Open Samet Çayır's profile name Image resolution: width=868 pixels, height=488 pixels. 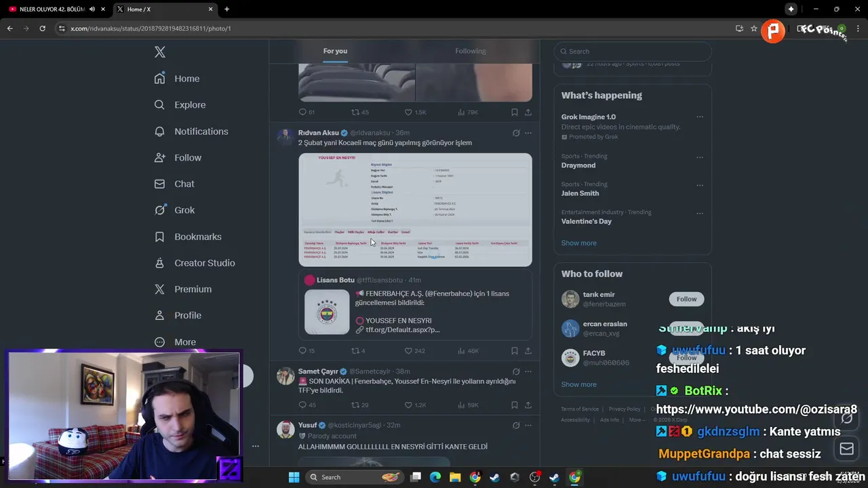[318, 371]
